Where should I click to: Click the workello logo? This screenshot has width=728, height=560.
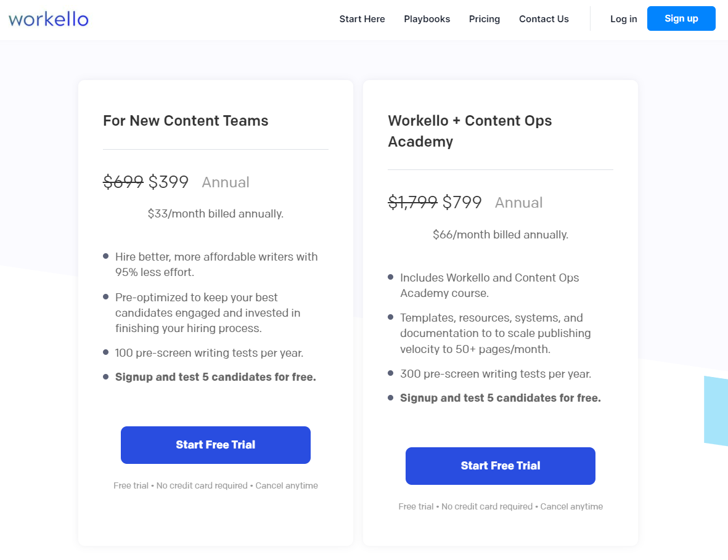48,18
